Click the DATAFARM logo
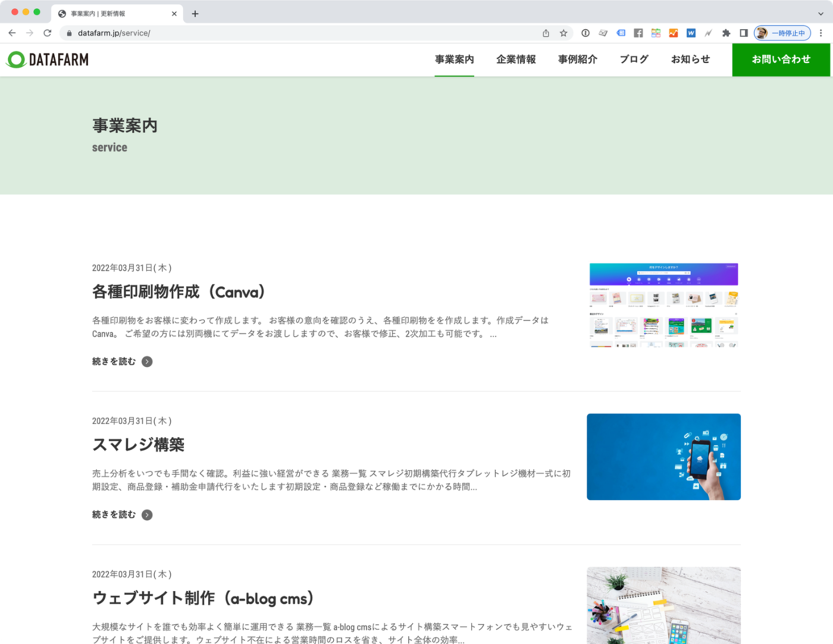This screenshot has width=833, height=644. tap(48, 59)
